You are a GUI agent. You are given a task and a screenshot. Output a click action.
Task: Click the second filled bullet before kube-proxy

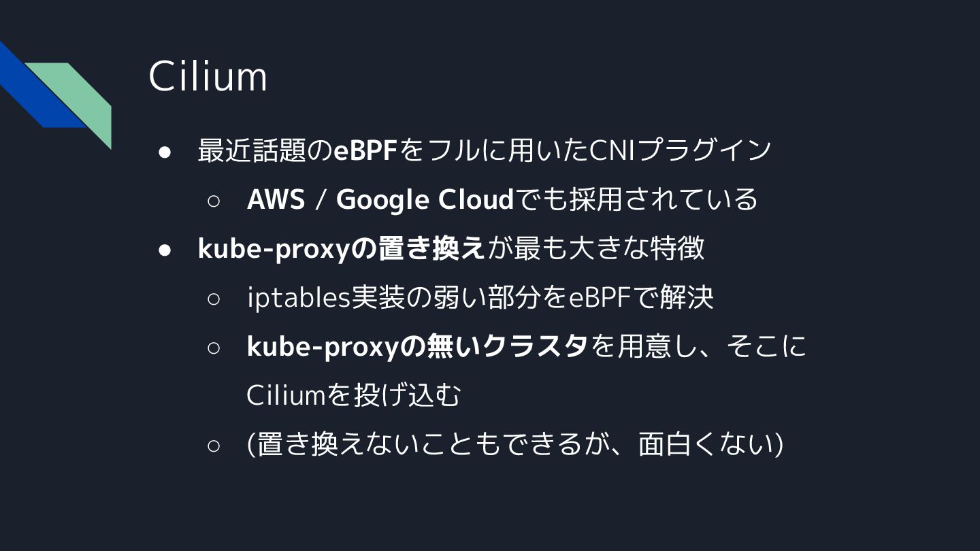(164, 250)
